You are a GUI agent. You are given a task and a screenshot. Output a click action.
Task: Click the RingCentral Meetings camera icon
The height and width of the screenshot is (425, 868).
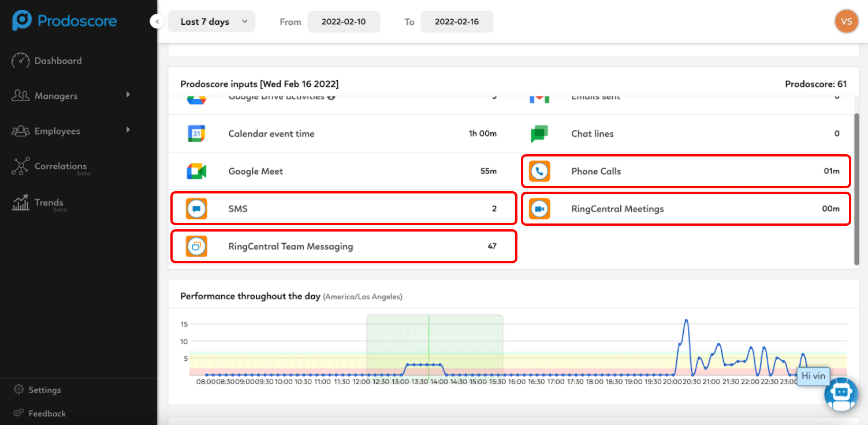[x=539, y=208]
